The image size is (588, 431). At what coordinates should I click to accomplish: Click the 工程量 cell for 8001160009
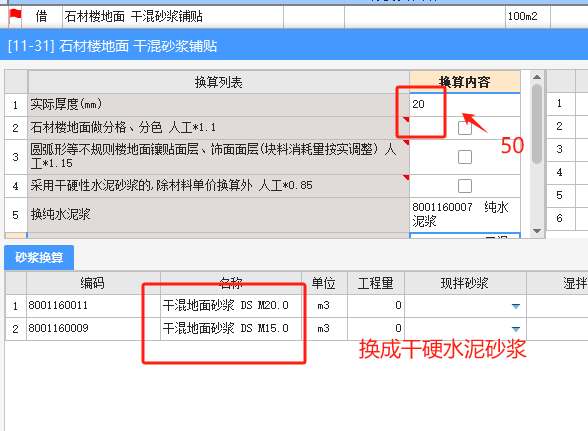coord(376,329)
